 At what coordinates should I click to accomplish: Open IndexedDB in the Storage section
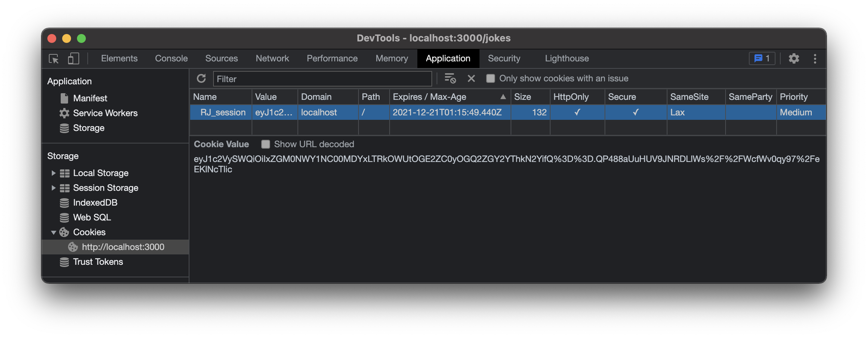[x=95, y=203]
